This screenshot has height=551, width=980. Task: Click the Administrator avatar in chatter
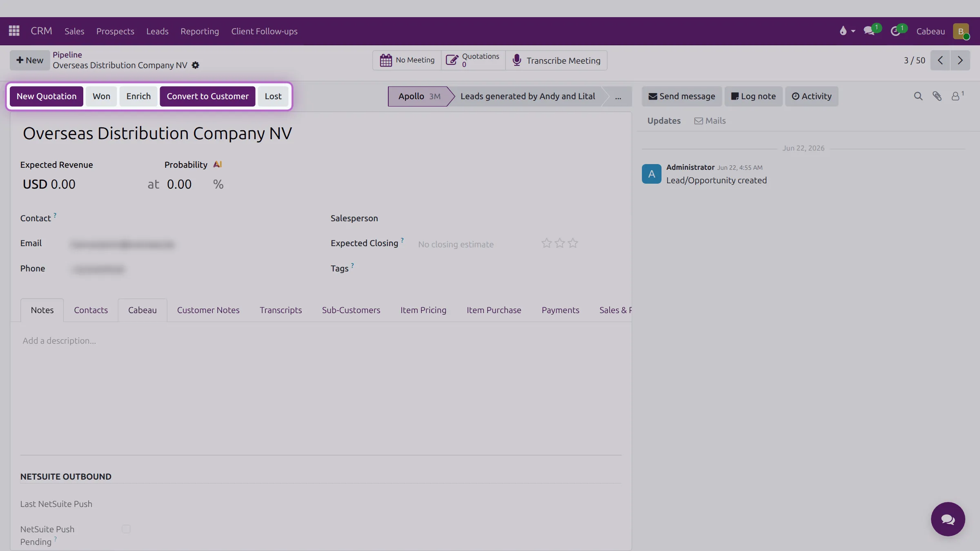coord(651,174)
